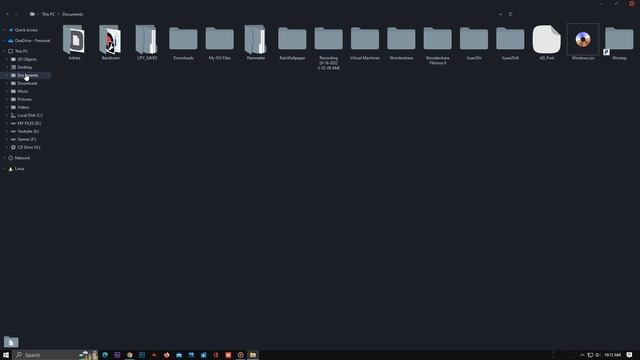Expand the Linux tree node
The width and height of the screenshot is (640, 360).
click(x=4, y=169)
